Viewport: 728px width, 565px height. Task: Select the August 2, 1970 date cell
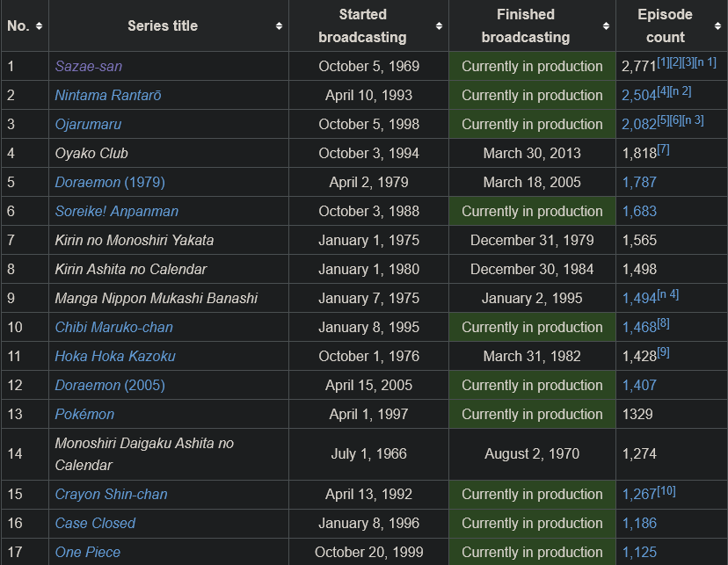pyautogui.click(x=532, y=454)
